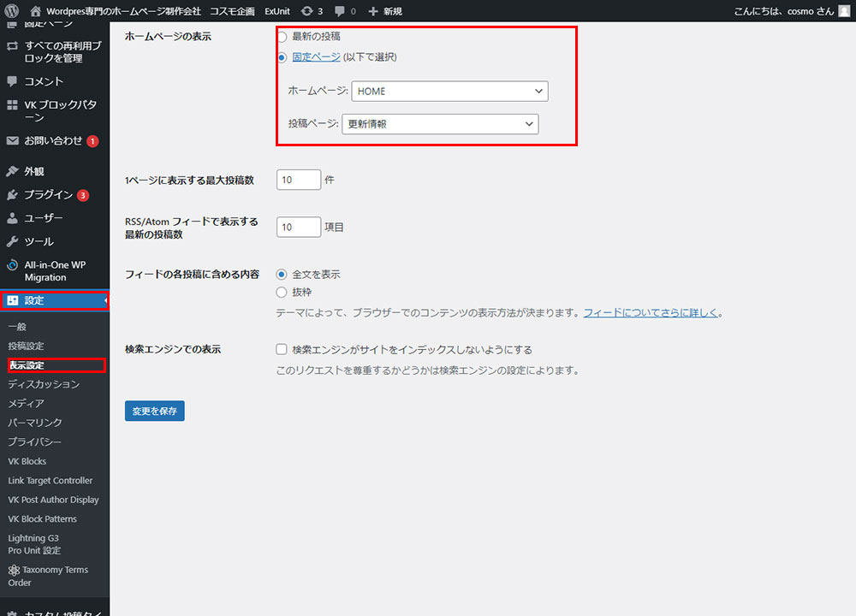Viewport: 856px width, 616px height.
Task: Select the 最新の投稿 radio button
Action: click(282, 37)
